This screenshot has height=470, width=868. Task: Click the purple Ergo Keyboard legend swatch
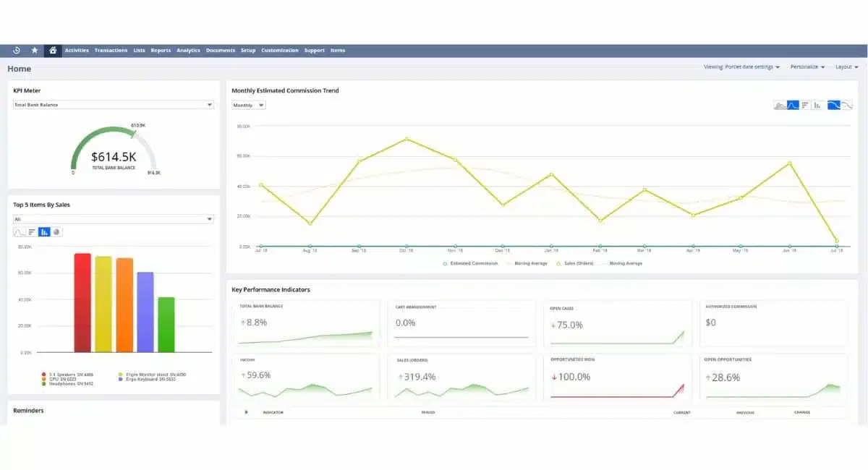119,379
